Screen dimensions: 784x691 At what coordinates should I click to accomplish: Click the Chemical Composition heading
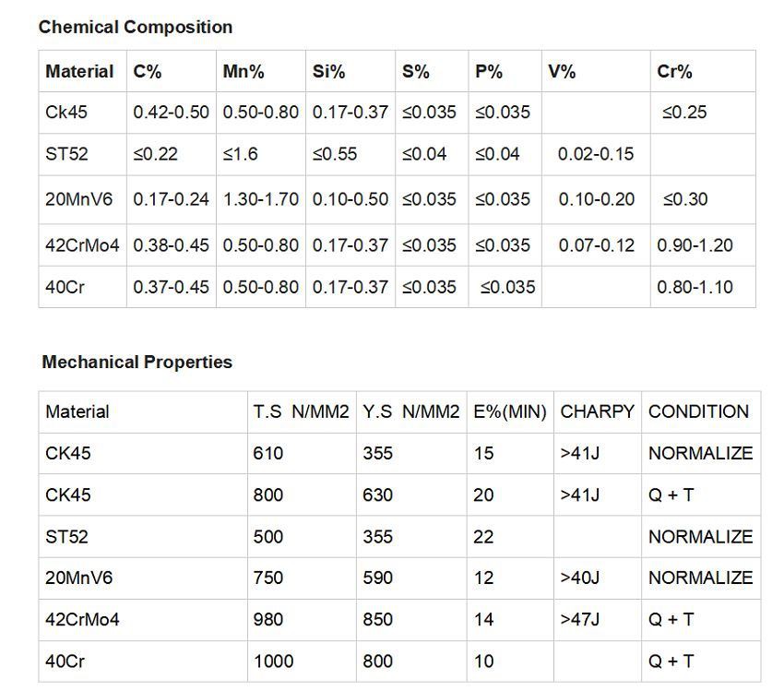pyautogui.click(x=135, y=27)
